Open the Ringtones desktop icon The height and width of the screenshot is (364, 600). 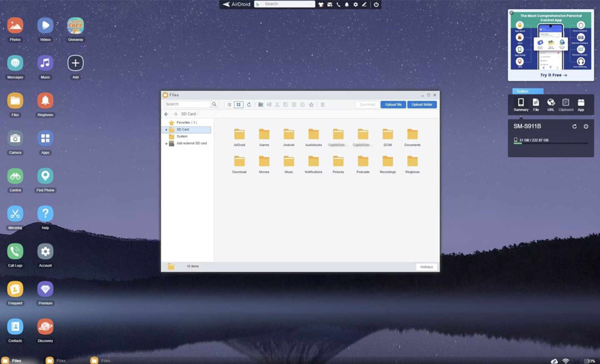45,101
